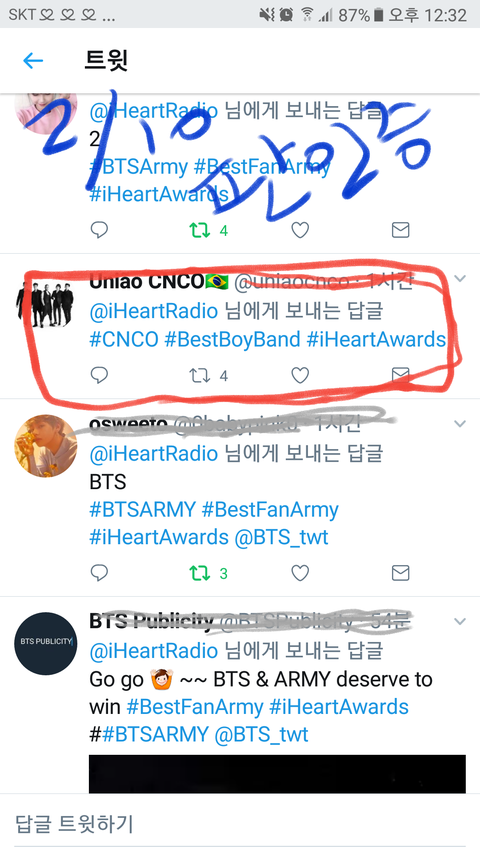Share Uniao CNCO tweet via message icon
This screenshot has height=853, width=480.
(401, 375)
